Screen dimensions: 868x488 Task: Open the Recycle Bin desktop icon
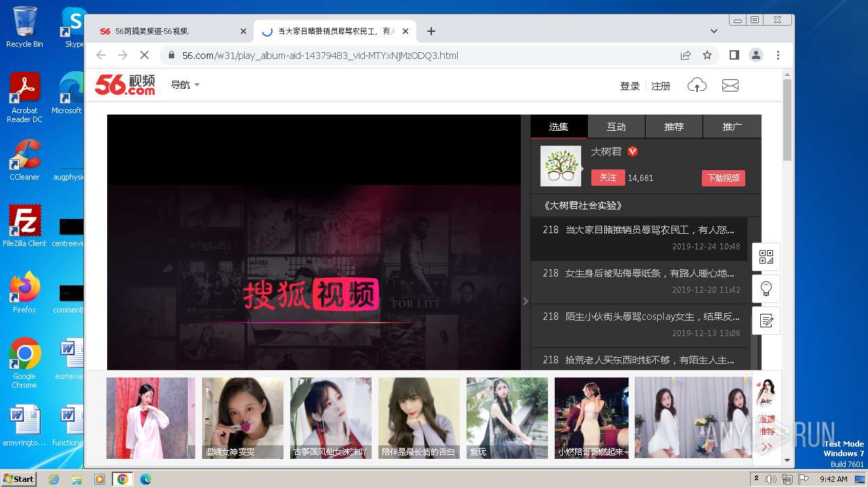[x=24, y=28]
